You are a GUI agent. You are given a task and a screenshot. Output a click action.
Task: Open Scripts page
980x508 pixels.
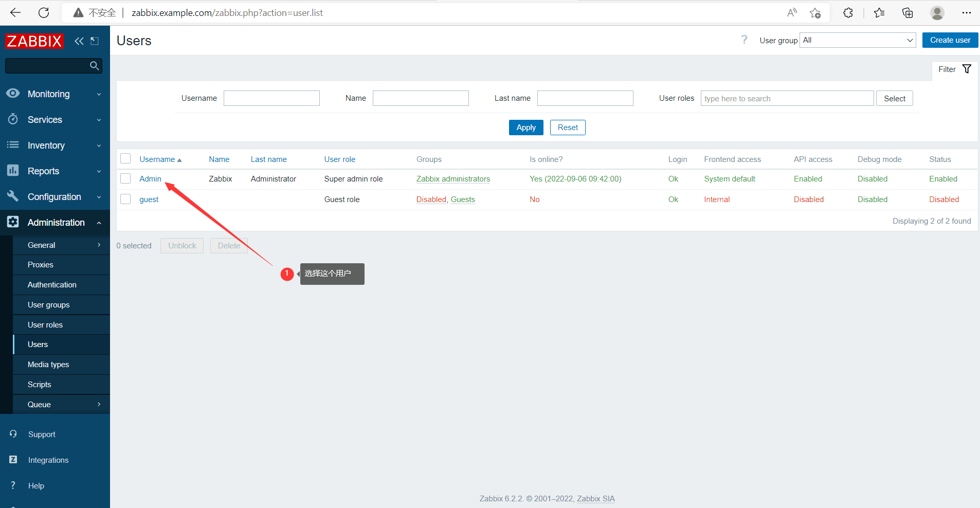61,385
